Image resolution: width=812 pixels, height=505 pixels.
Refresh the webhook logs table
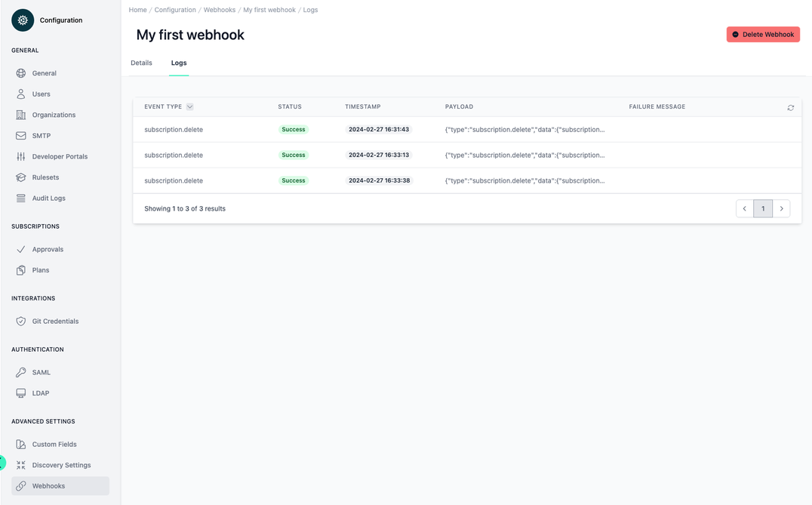[x=790, y=107]
